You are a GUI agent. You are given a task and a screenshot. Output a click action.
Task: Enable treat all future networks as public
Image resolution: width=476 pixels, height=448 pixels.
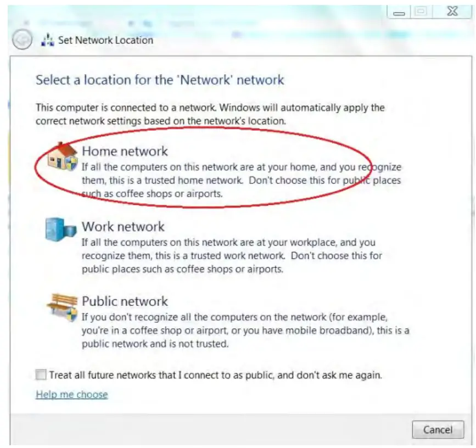pos(41,374)
